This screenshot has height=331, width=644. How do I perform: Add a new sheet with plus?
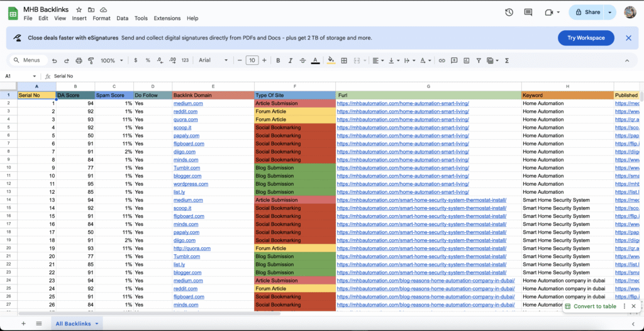(x=23, y=323)
